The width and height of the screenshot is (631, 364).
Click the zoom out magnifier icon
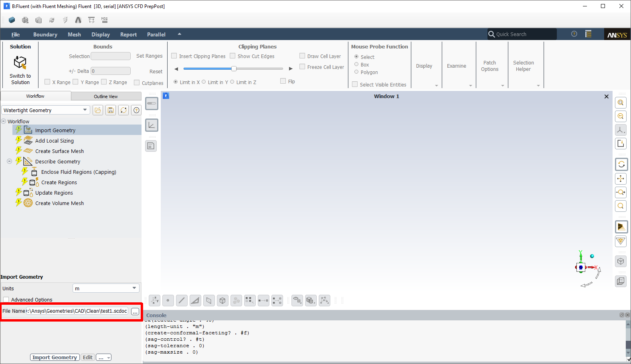[621, 117]
